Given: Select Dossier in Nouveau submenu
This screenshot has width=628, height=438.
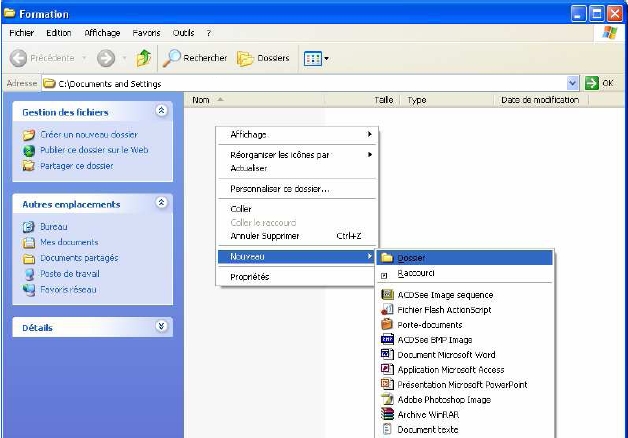Looking at the screenshot, I should (x=465, y=258).
